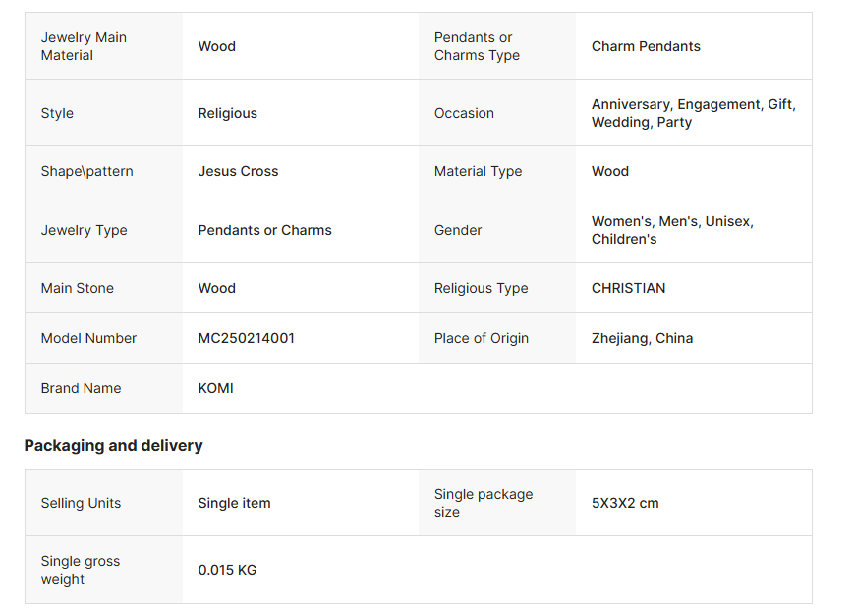Image resolution: width=855 pixels, height=616 pixels.
Task: Click the Jesus Cross value
Action: click(238, 171)
